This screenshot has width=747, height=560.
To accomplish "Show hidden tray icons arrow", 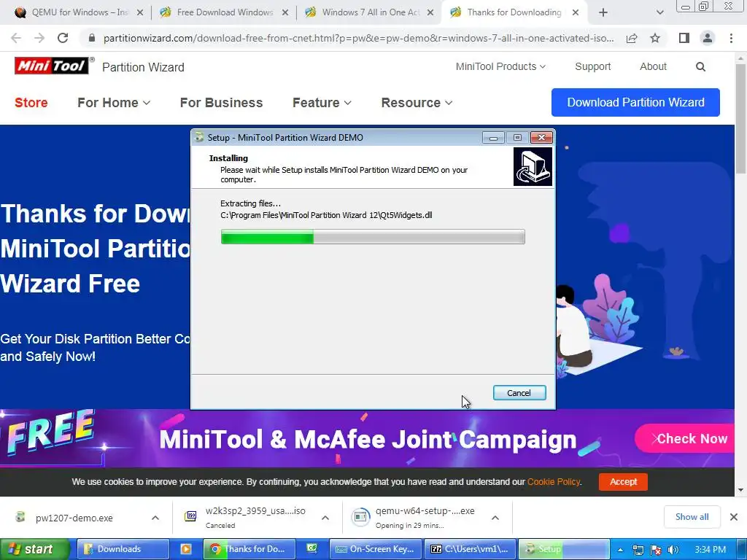I will [x=620, y=550].
